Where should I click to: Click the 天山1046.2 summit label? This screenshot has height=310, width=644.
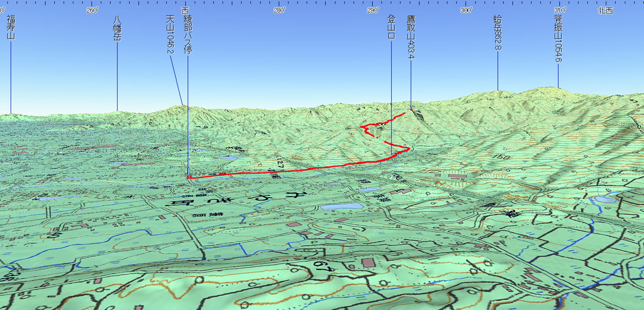tap(170, 34)
